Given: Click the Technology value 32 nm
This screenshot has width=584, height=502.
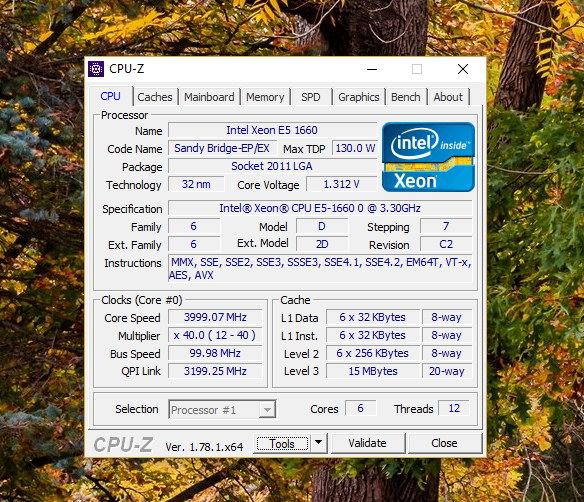Looking at the screenshot, I should click(x=196, y=184).
